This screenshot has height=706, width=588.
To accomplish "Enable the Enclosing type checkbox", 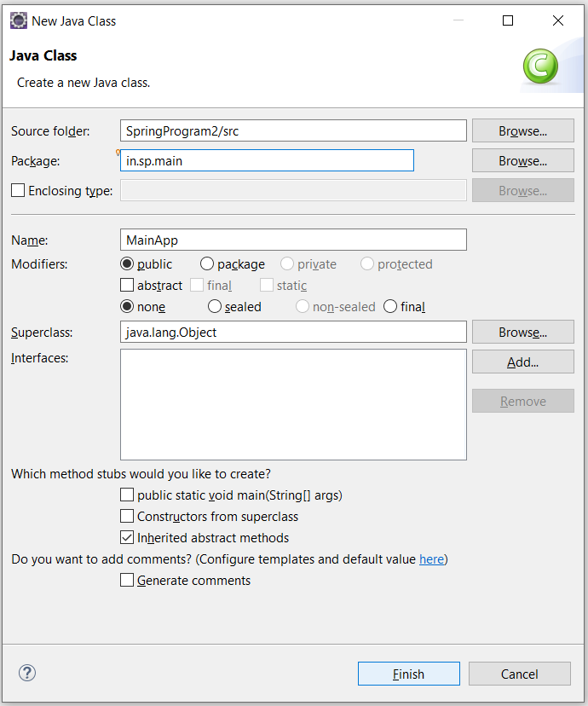I will pos(18,190).
